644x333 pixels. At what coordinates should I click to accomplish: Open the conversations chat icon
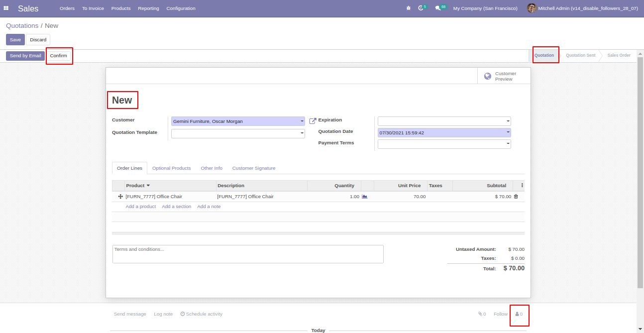point(438,8)
